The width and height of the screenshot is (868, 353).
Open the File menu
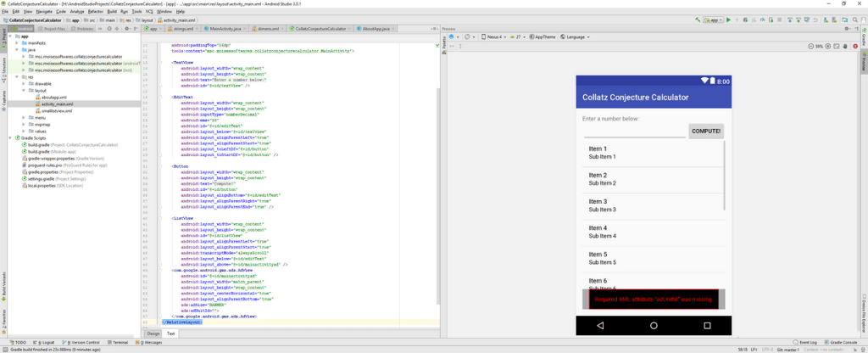coord(5,11)
